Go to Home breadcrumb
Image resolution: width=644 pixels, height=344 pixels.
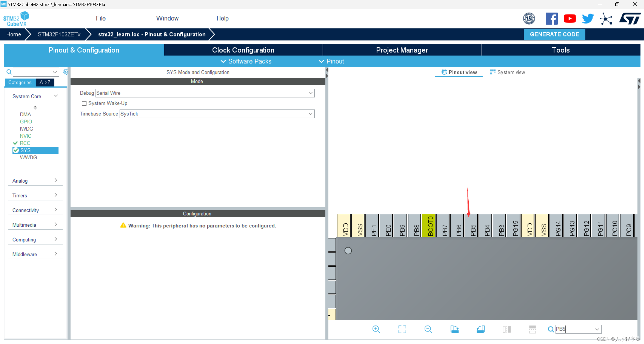[14, 34]
